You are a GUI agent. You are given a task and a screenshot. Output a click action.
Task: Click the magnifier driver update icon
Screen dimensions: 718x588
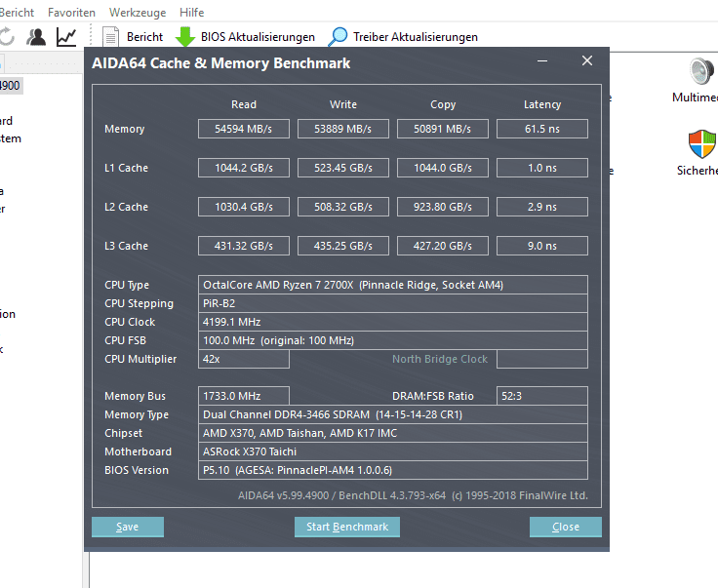(x=338, y=37)
